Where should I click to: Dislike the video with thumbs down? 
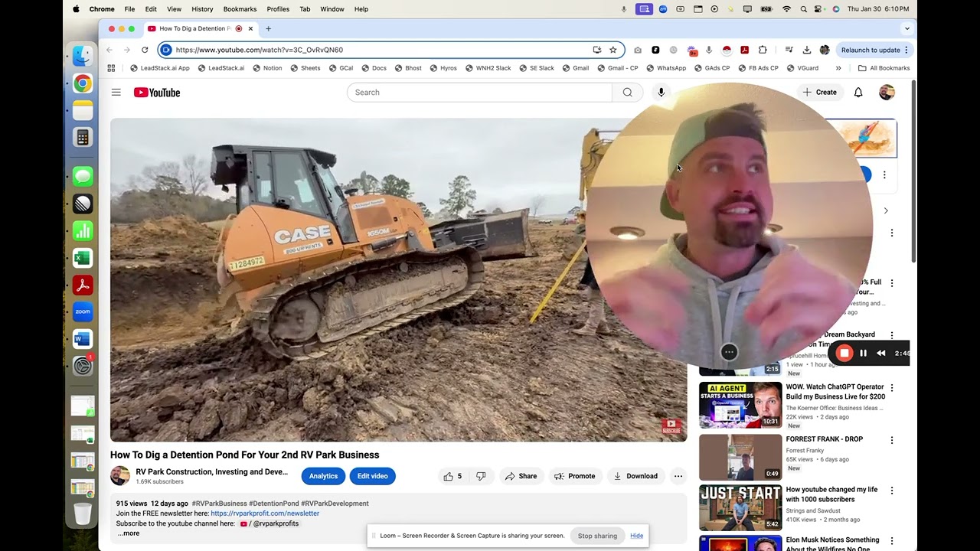tap(481, 476)
